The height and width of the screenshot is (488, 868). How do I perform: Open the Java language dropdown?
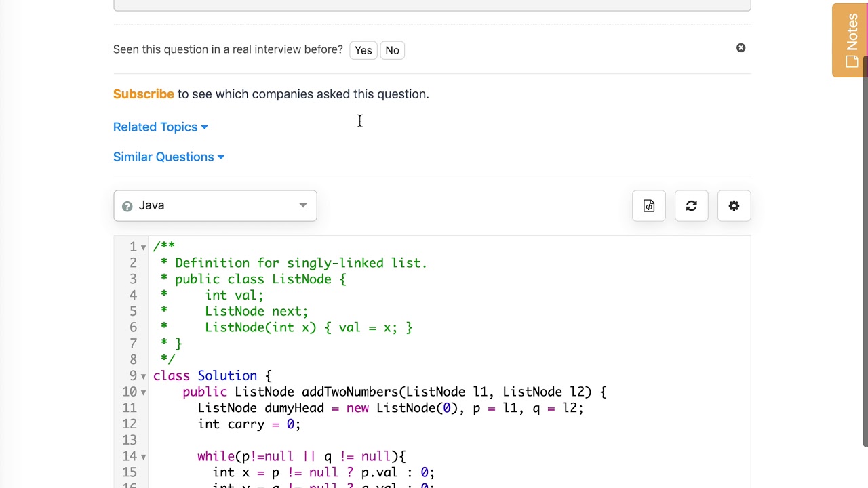click(x=215, y=205)
